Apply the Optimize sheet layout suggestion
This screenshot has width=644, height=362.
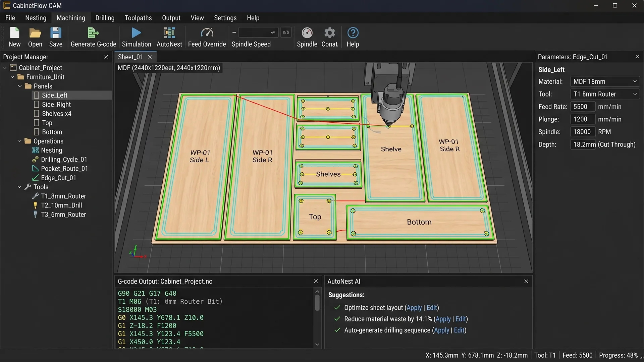tap(414, 308)
